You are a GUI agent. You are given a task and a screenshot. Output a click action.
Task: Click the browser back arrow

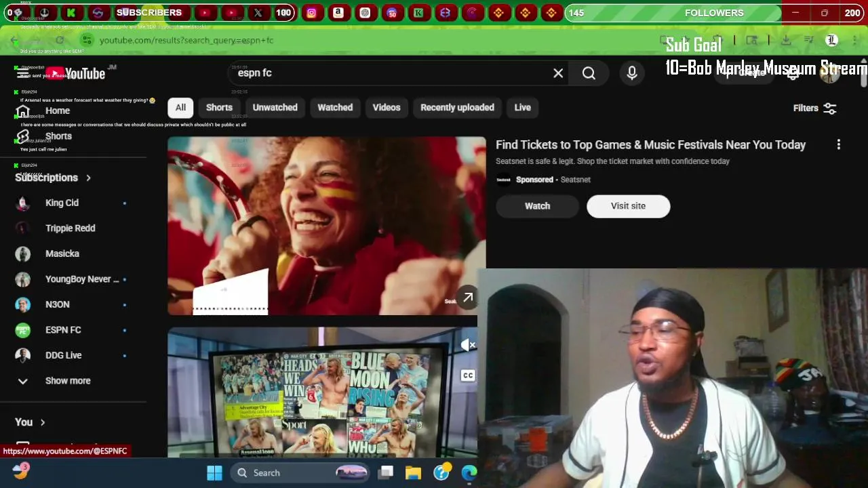click(15, 41)
